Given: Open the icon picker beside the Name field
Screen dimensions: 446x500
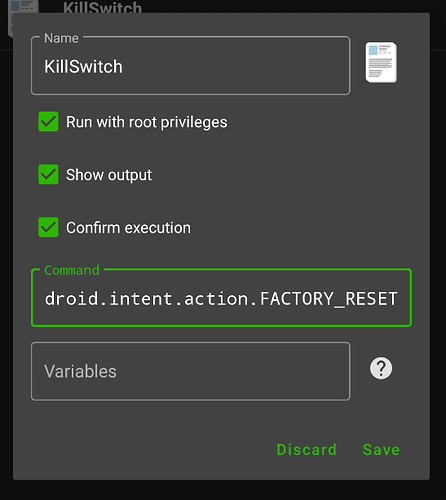Looking at the screenshot, I should 381,62.
